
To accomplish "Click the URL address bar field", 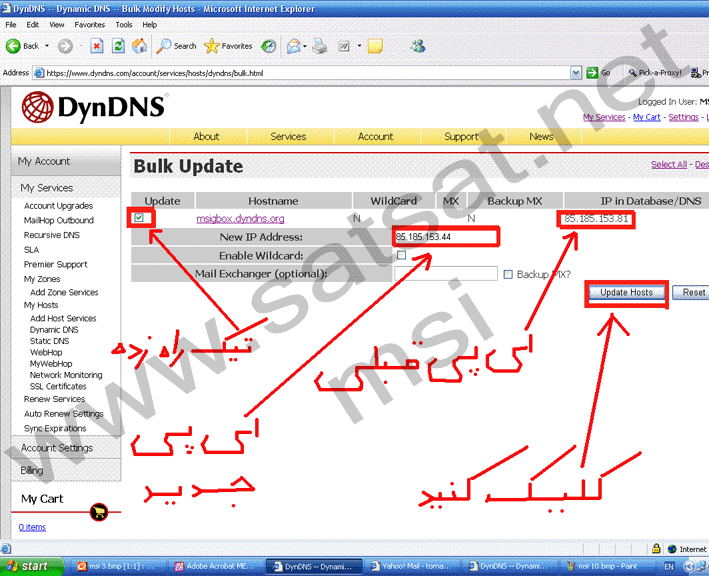I will click(302, 73).
